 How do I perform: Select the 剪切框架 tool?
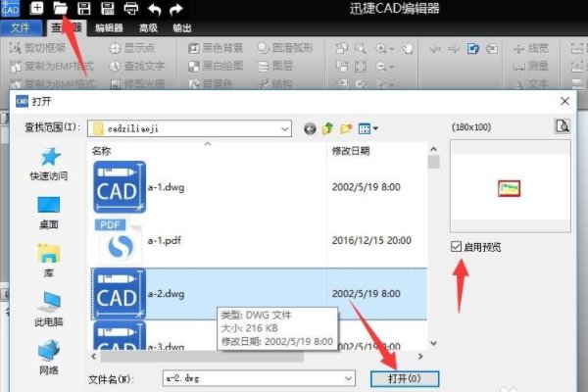[37, 48]
